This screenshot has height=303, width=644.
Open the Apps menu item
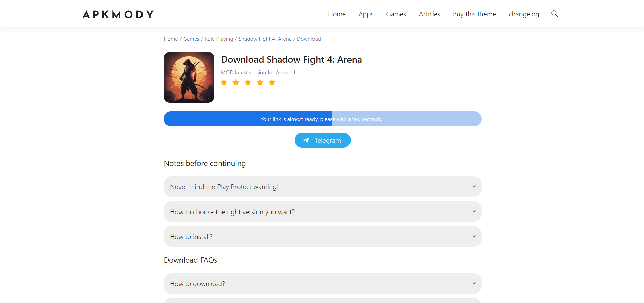366,14
